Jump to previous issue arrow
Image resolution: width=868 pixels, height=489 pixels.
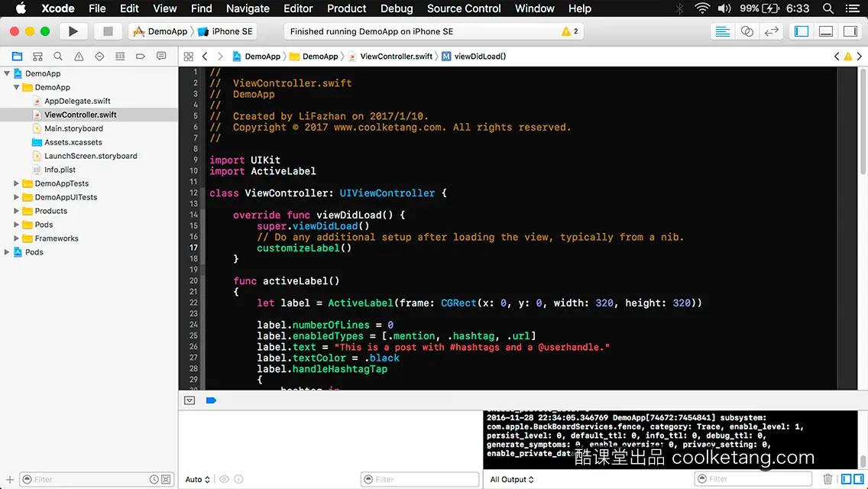837,57
